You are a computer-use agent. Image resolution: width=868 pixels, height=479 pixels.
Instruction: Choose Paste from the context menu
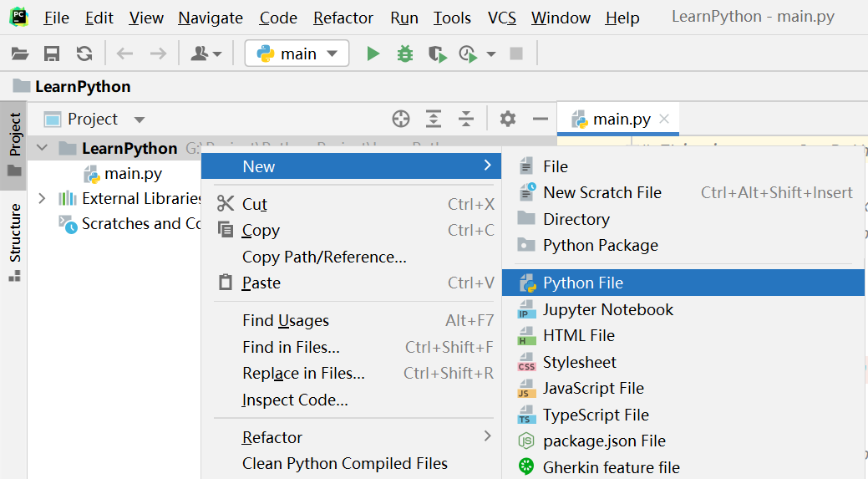[x=351, y=283]
